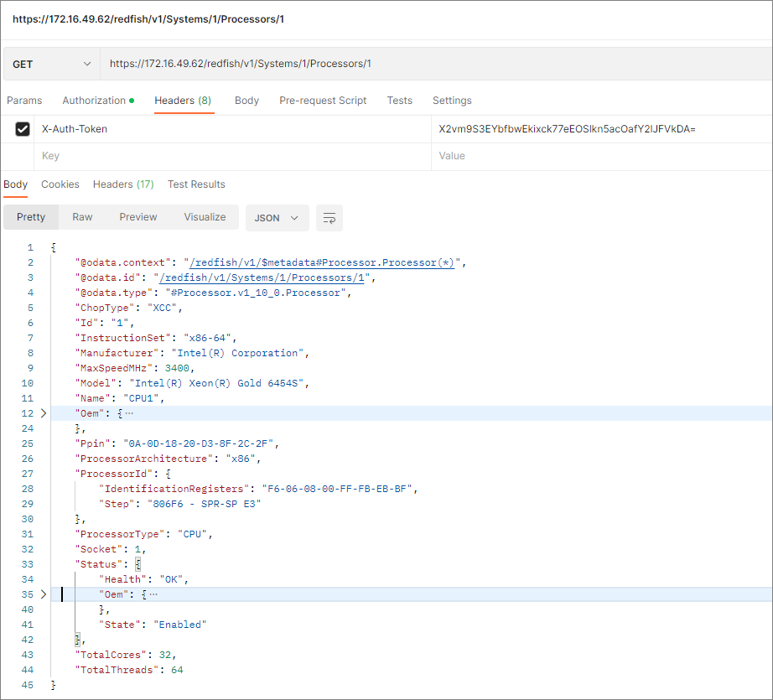Switch to Pre-request Script tab

click(x=323, y=101)
